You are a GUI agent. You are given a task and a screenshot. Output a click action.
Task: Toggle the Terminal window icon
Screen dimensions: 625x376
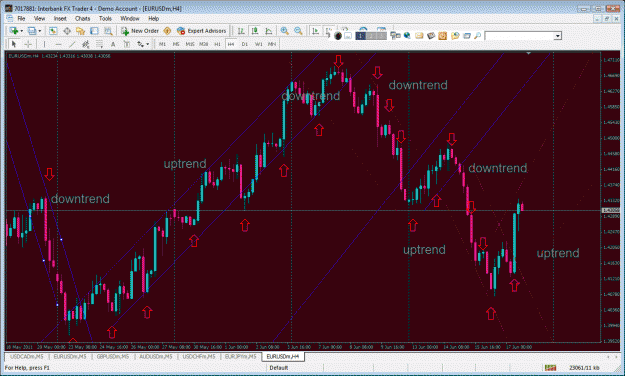(94, 31)
